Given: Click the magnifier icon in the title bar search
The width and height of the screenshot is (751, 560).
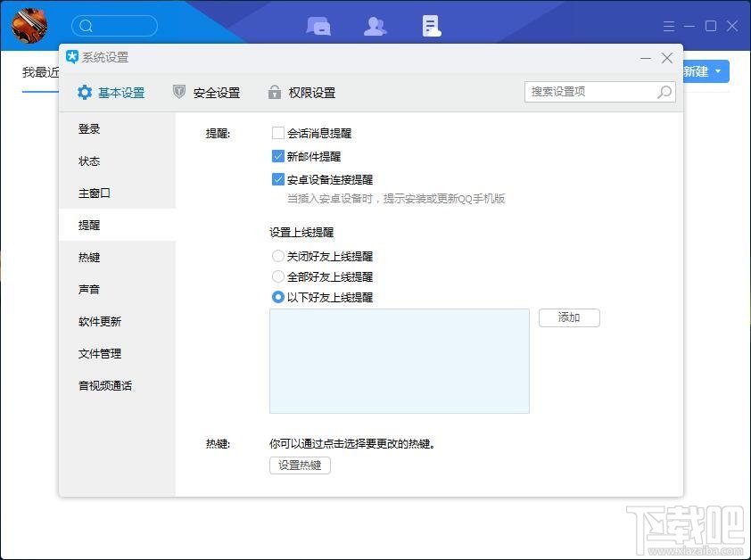Looking at the screenshot, I should (85, 25).
